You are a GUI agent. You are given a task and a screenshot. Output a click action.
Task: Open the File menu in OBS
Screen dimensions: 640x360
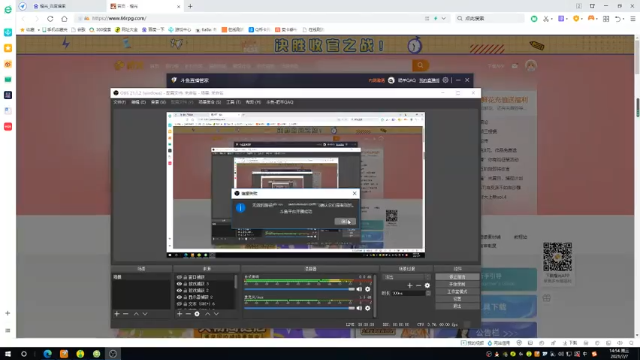click(x=120, y=102)
